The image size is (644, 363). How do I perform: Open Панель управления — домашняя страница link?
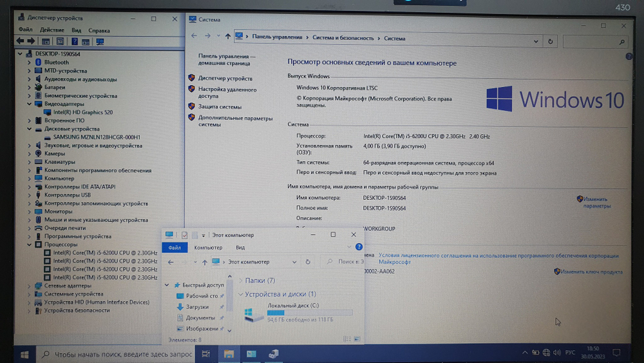click(x=227, y=59)
